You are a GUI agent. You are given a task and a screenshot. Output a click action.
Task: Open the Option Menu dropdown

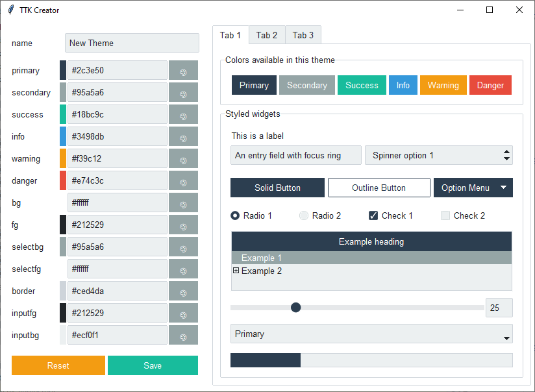(x=473, y=188)
